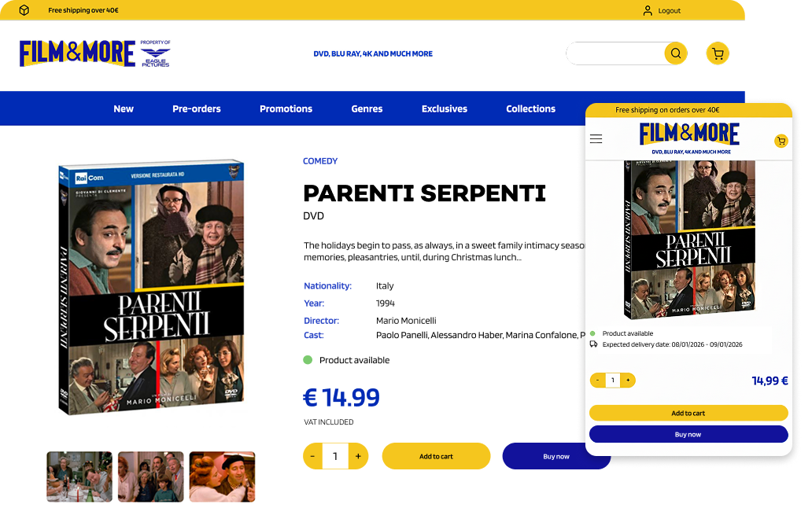Open the Genres menu
Screen dimensions: 812x526
pyautogui.click(x=367, y=109)
